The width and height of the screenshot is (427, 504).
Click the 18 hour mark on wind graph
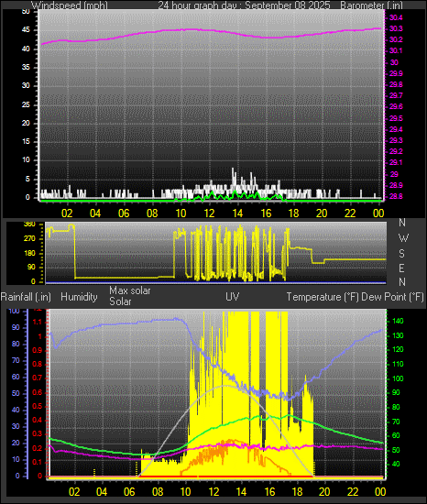[x=293, y=214]
